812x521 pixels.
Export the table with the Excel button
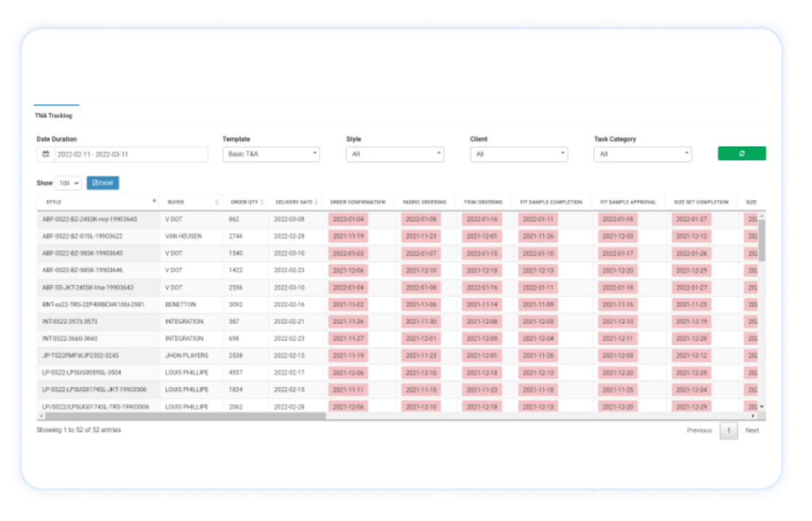click(x=103, y=183)
